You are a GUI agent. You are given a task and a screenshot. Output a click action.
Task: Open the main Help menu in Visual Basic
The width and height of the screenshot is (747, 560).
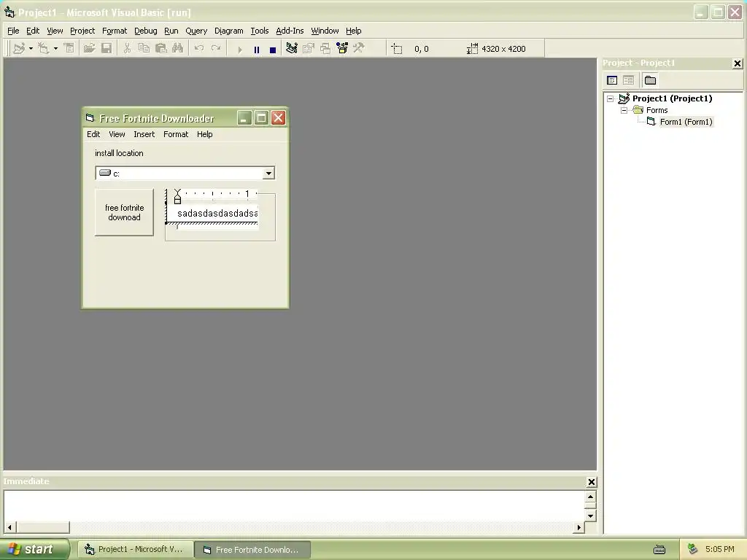tap(354, 31)
